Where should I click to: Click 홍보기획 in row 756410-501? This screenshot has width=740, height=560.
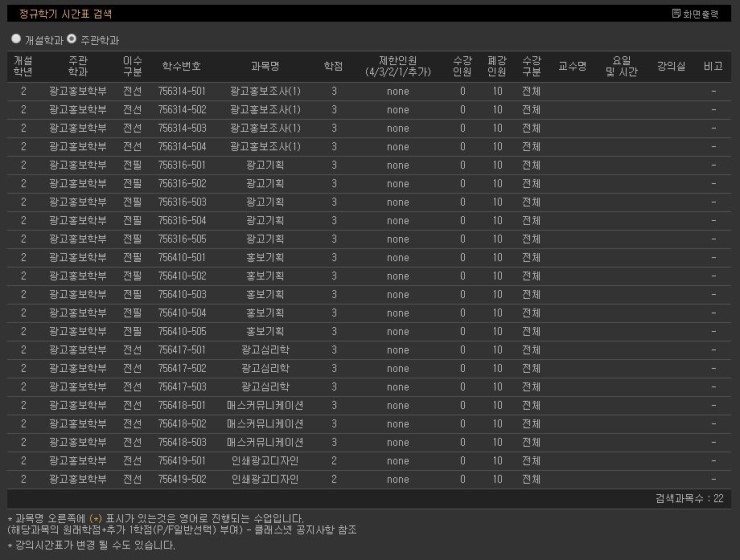(265, 258)
